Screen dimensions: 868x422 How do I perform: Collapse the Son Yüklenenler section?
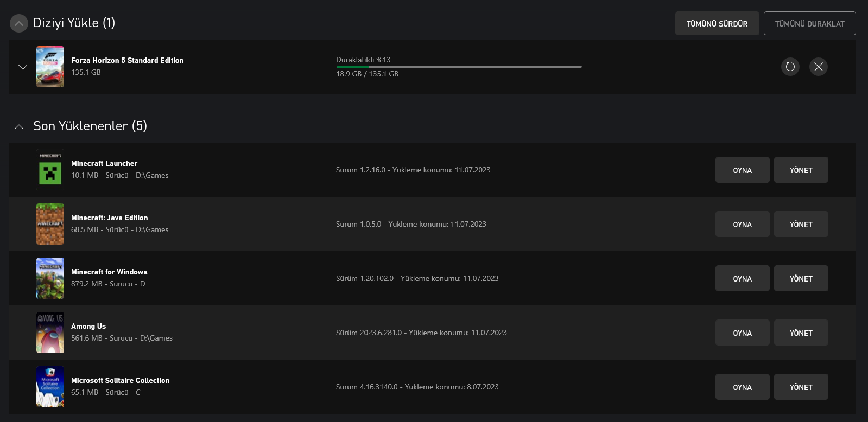(19, 126)
